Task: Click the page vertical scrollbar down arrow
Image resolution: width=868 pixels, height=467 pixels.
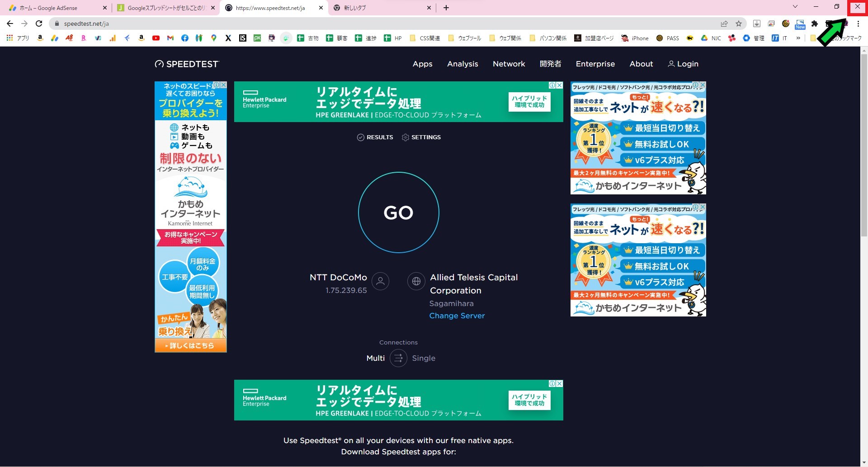Action: tap(864, 463)
